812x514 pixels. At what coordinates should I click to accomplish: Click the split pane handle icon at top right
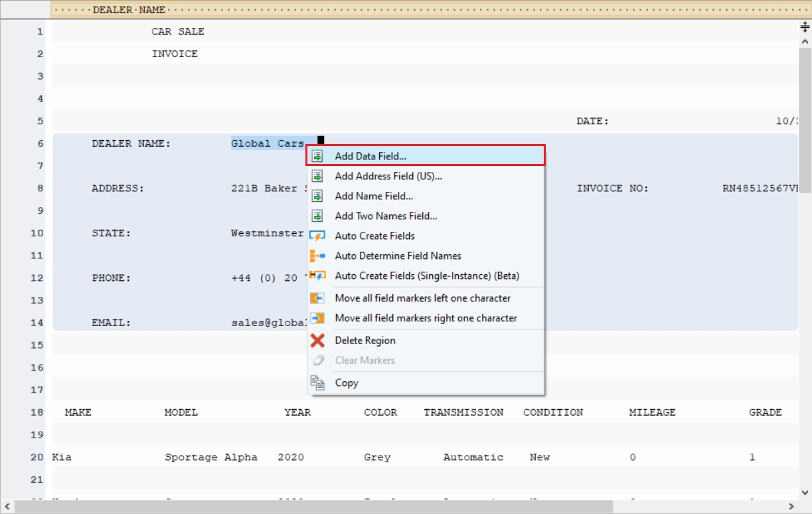coord(805,27)
